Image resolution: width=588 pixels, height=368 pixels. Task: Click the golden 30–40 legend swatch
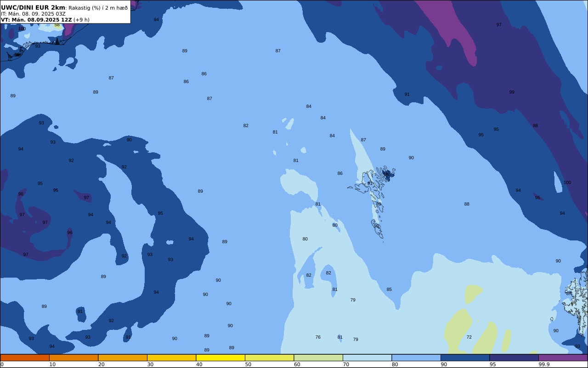coord(171,357)
